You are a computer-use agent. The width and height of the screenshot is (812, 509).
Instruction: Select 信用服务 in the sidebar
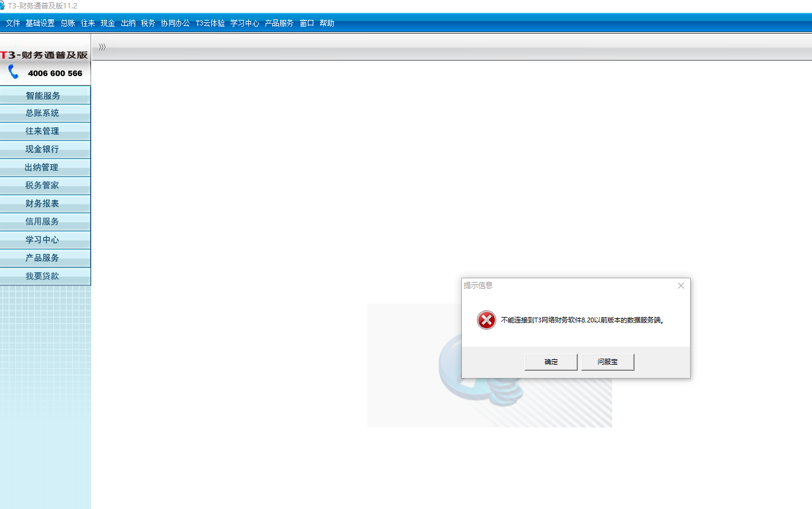(x=45, y=222)
